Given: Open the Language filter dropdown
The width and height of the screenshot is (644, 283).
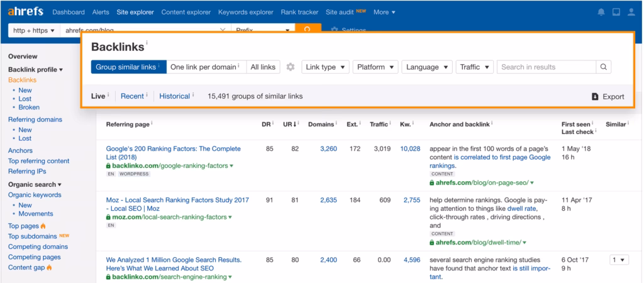Looking at the screenshot, I should point(427,67).
